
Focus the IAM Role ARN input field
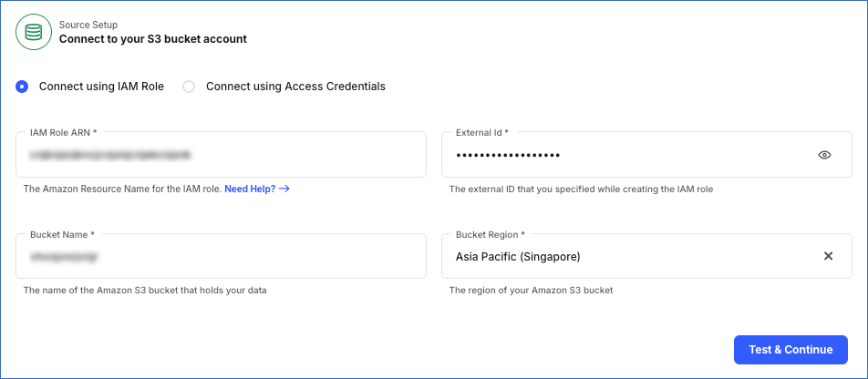click(221, 155)
